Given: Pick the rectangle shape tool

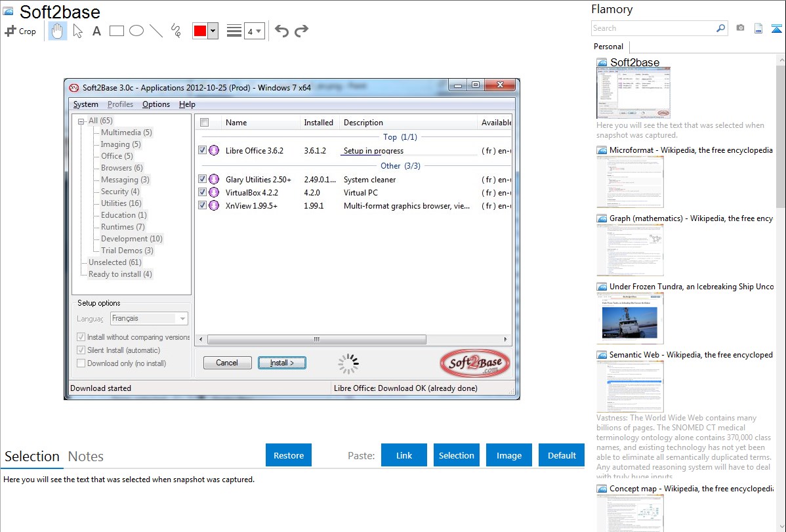Looking at the screenshot, I should [x=117, y=31].
